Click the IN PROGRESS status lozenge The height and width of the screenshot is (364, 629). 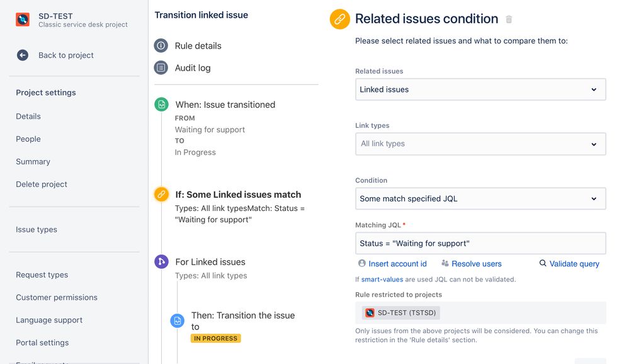(216, 338)
